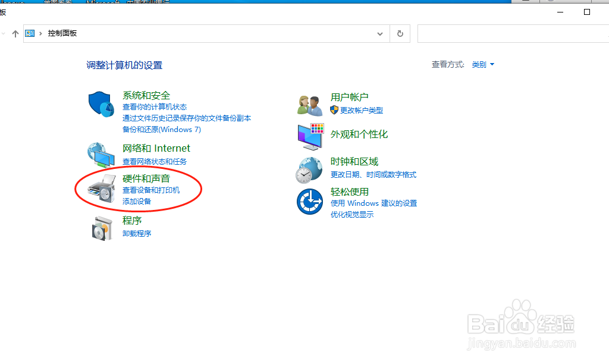Open the 类别 view-by dropdown
The height and width of the screenshot is (364, 609).
point(483,64)
